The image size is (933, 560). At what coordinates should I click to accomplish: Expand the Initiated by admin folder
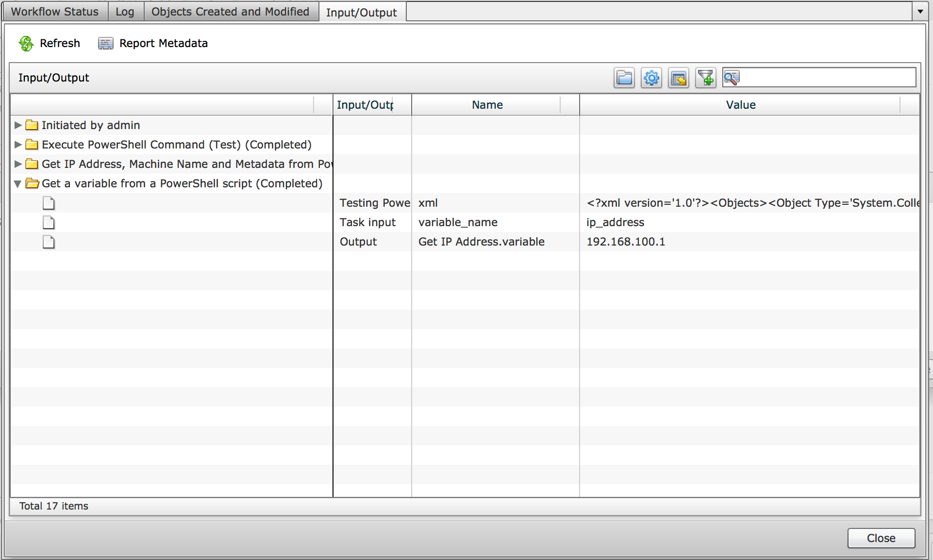tap(18, 125)
